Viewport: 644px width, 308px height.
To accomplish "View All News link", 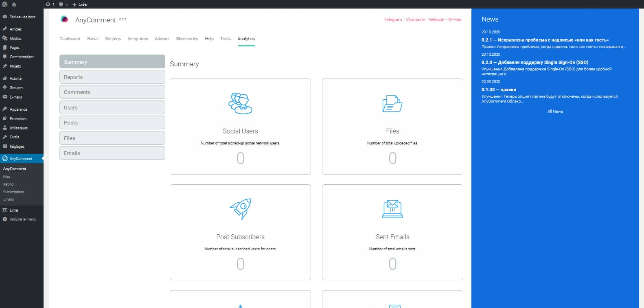I will point(555,111).
